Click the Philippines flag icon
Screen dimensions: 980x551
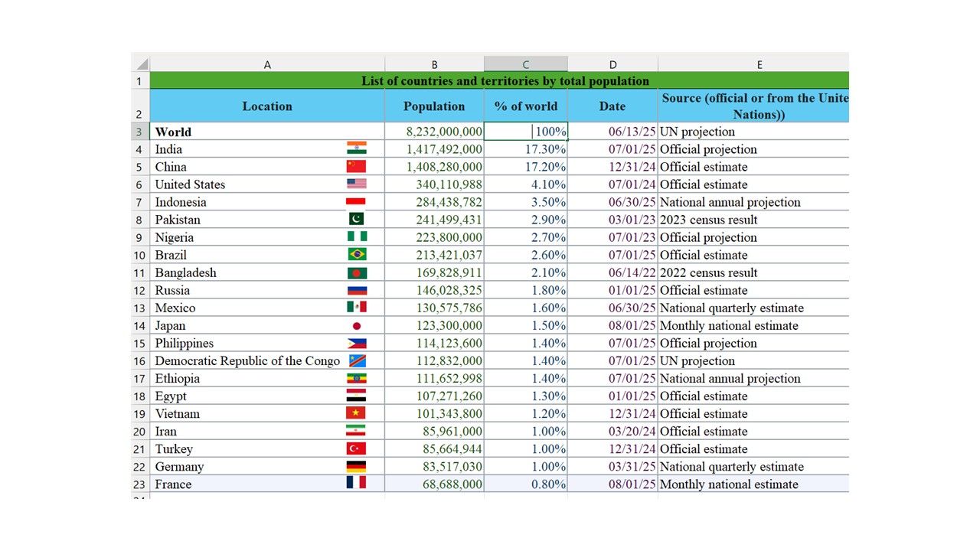coord(356,343)
